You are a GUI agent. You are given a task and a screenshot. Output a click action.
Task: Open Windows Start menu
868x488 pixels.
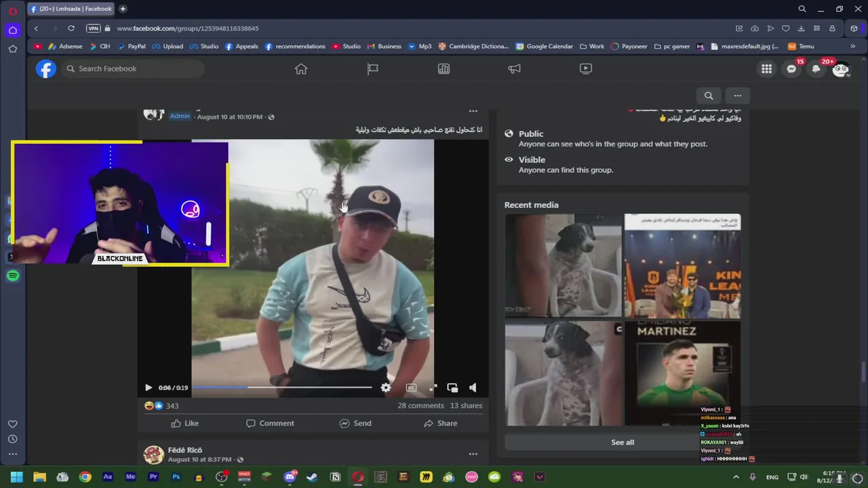tap(16, 477)
